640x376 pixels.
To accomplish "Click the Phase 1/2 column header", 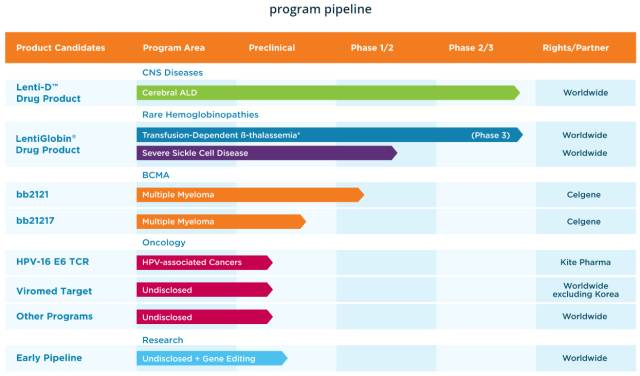I will point(372,48).
